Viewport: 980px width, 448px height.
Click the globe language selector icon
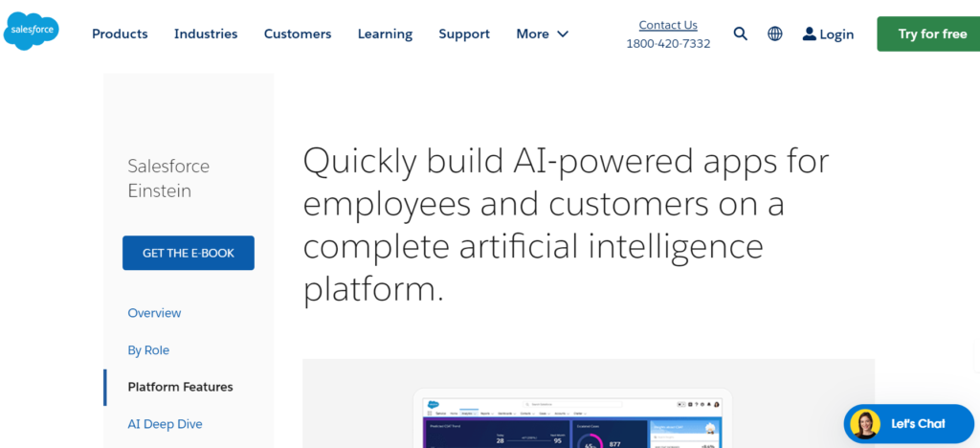[x=775, y=34]
